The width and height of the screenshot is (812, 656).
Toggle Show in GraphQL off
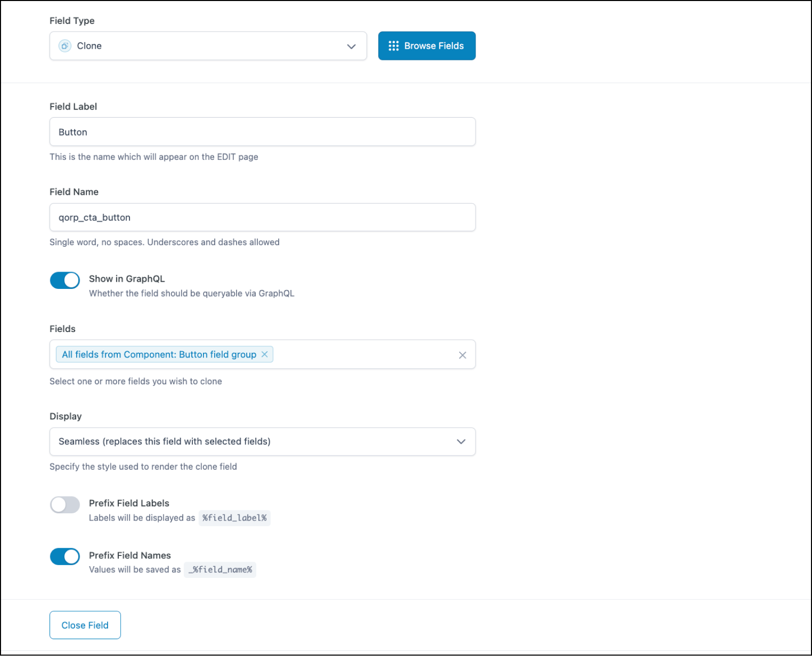point(64,280)
